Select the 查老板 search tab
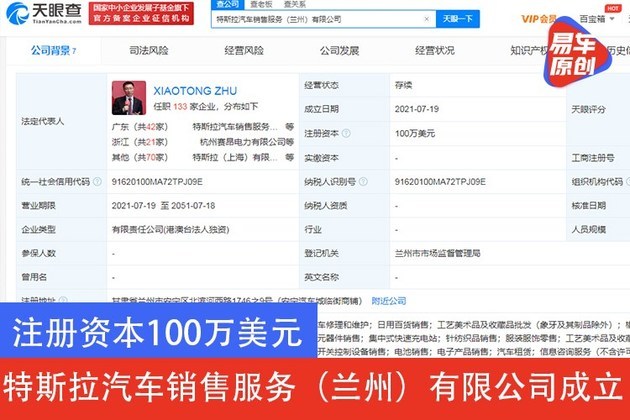The width and height of the screenshot is (630, 420). coord(261,4)
